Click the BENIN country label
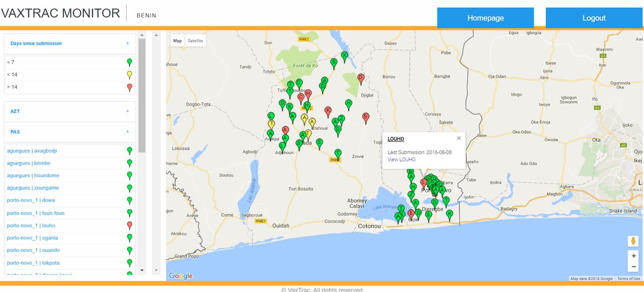Viewport: 644px width, 292px height. [x=147, y=16]
